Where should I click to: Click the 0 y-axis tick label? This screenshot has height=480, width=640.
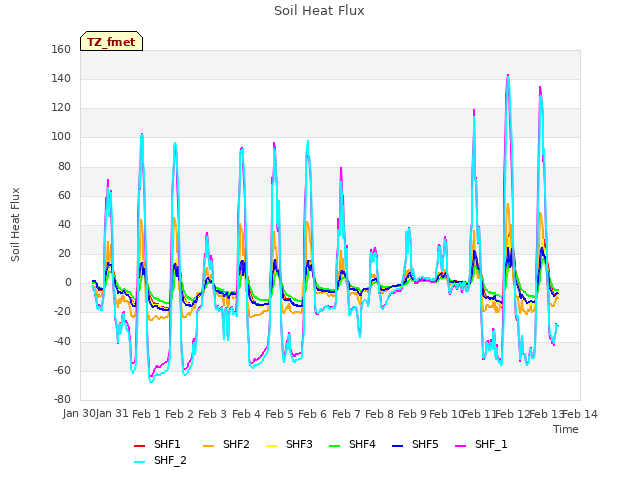coord(68,282)
